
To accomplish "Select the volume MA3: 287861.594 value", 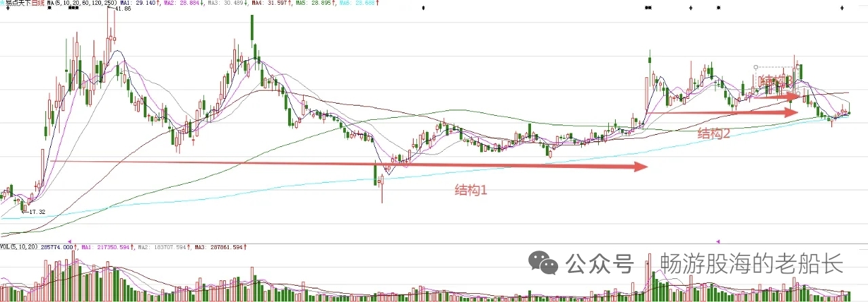I will pos(218,247).
